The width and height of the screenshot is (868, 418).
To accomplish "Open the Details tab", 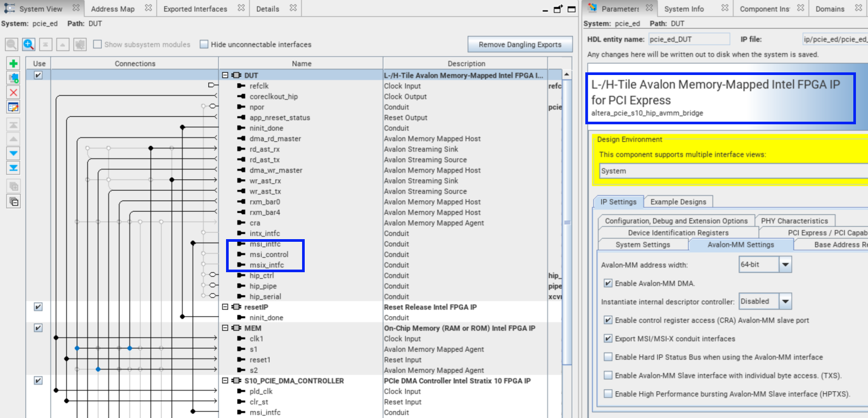I will 267,9.
